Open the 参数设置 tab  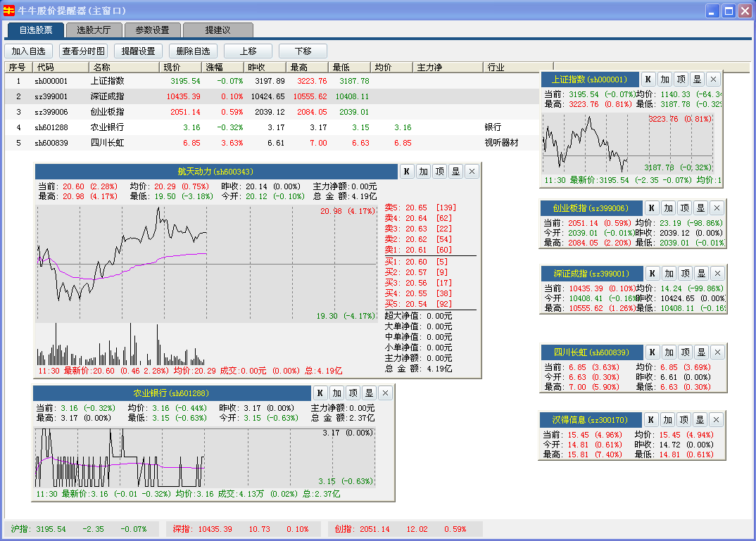[152, 30]
